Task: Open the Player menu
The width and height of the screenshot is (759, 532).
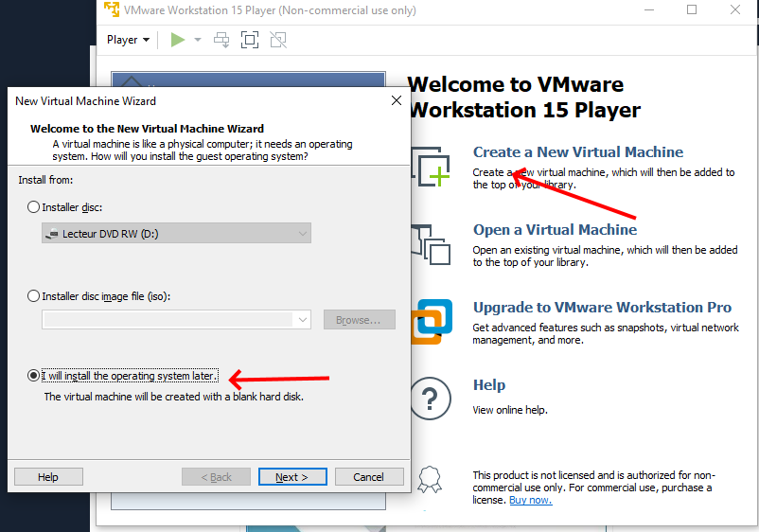Action: pos(128,40)
